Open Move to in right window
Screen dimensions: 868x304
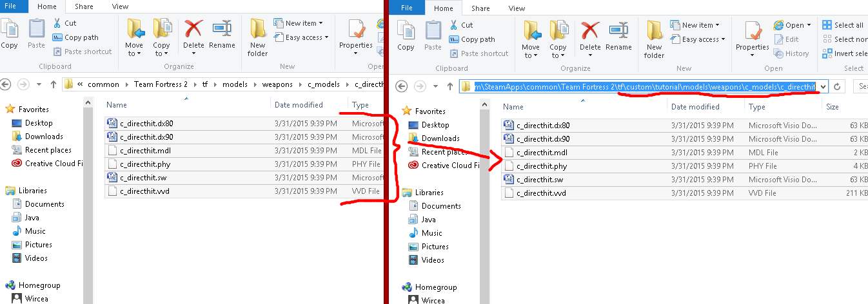pos(531,39)
